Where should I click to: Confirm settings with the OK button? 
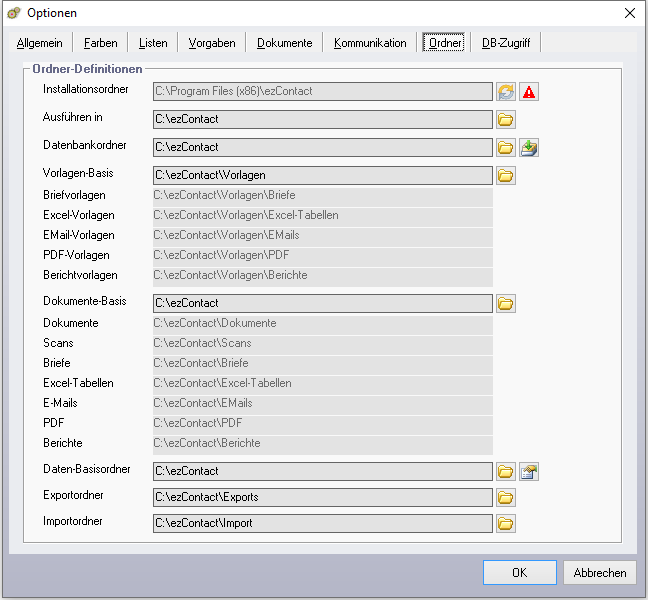519,573
